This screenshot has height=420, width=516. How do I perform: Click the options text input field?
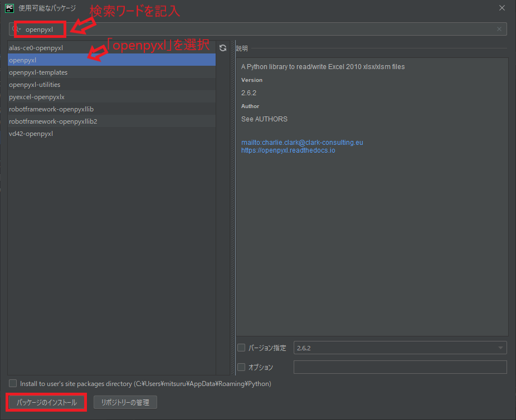point(400,367)
